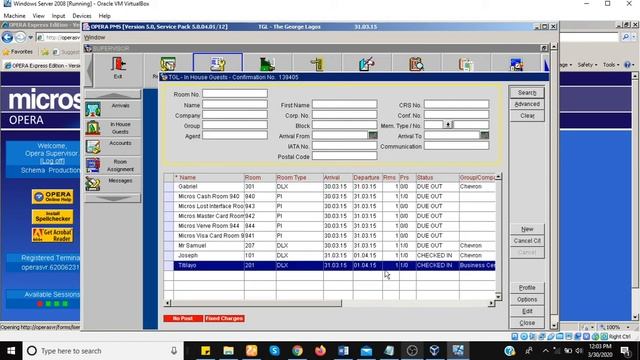
Task: Click the Advanced button
Action: tap(527, 104)
